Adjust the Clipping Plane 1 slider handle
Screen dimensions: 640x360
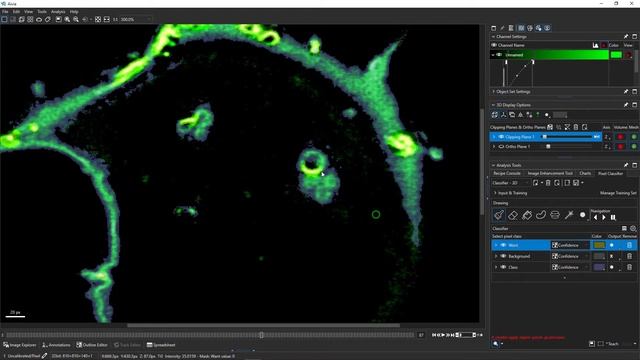click(544, 137)
